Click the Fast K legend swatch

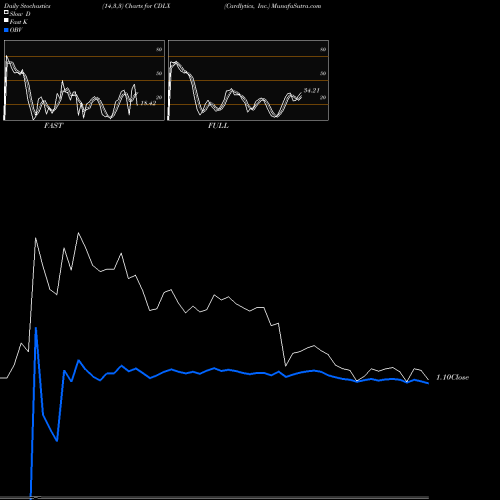click(6, 21)
